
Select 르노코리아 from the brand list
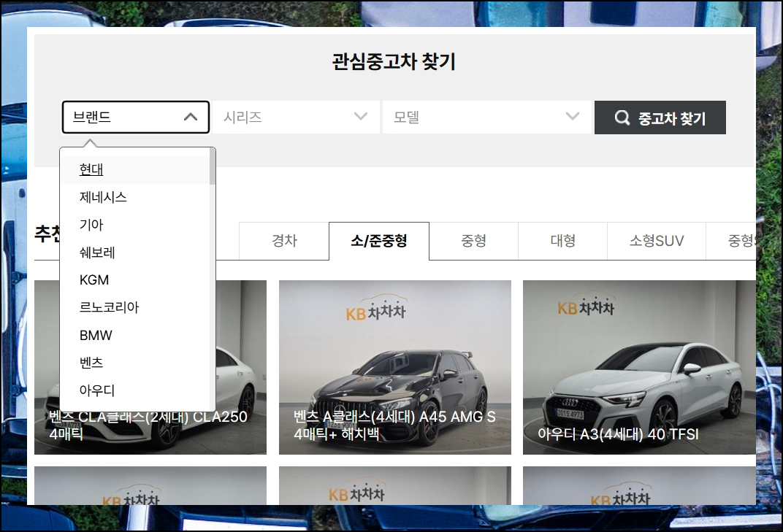click(x=135, y=307)
